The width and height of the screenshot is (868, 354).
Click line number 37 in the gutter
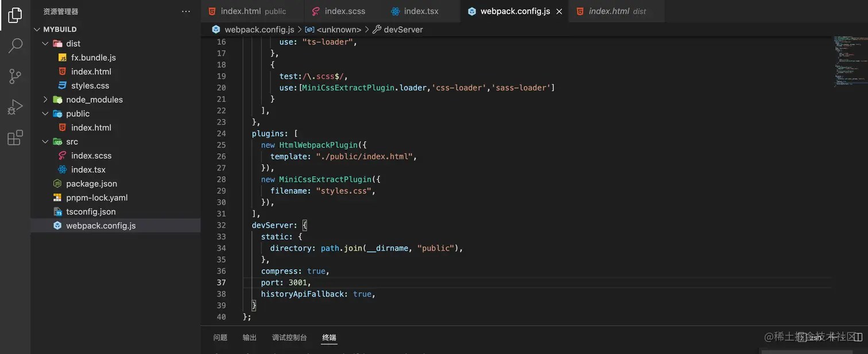click(221, 282)
